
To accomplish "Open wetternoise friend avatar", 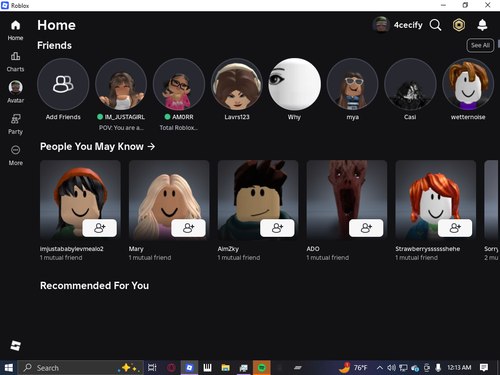I will coord(468,84).
